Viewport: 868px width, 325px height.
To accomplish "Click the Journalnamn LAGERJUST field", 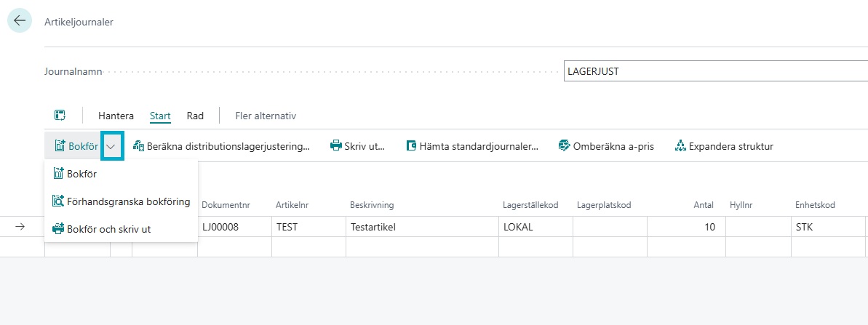I will [x=716, y=71].
